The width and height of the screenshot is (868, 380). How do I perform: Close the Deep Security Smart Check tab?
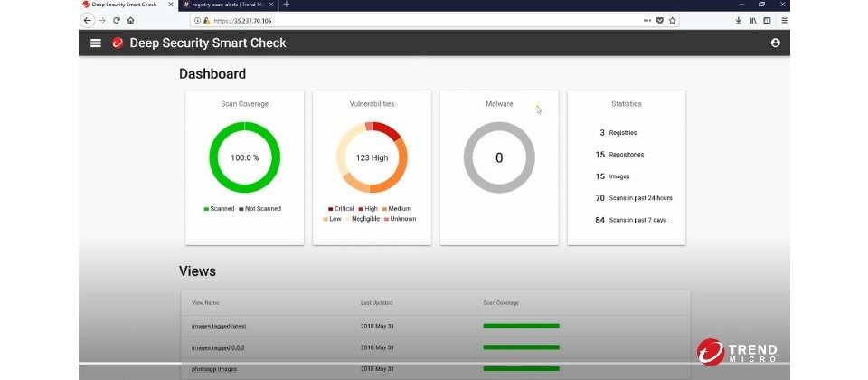[171, 5]
